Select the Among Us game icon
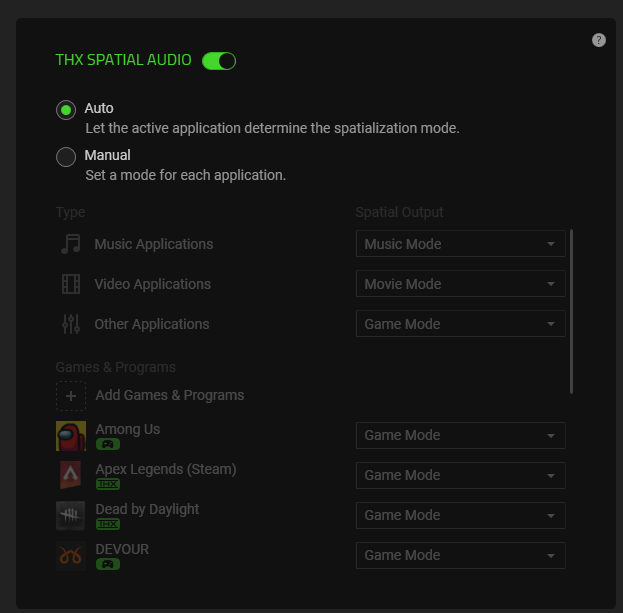Viewport: 623px width, 613px height. (x=70, y=436)
